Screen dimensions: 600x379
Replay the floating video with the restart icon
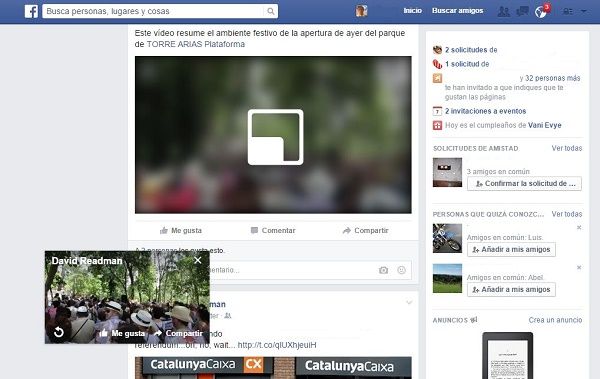click(x=59, y=332)
